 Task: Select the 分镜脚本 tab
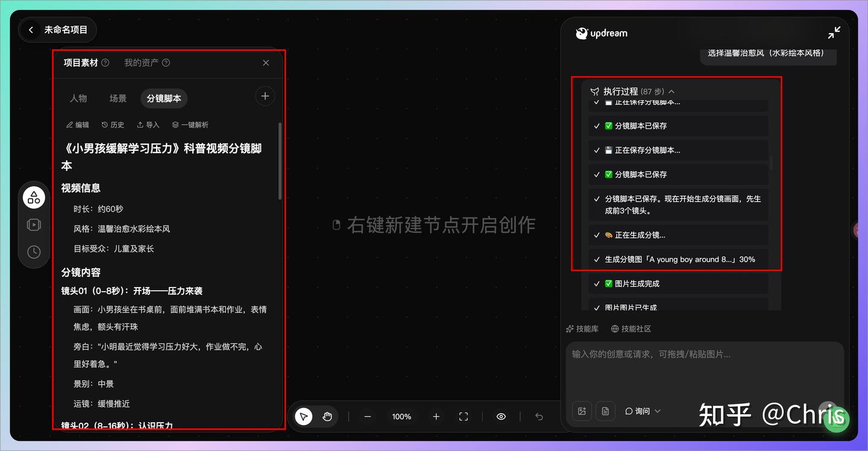click(164, 98)
